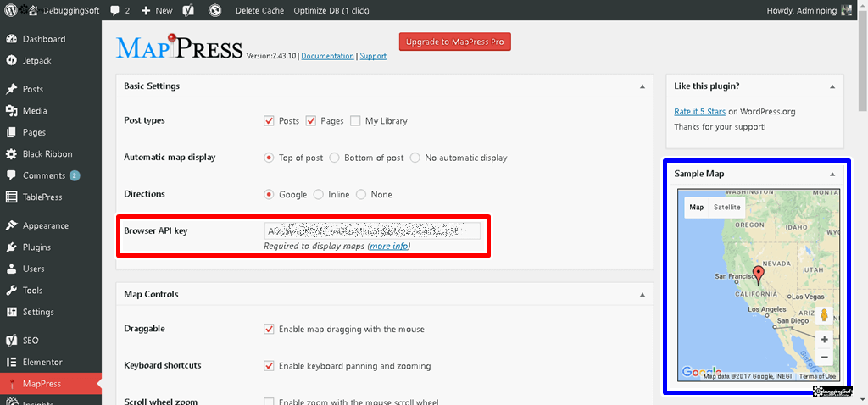This screenshot has width=868, height=405.
Task: Open the Documentation link
Action: coord(327,56)
